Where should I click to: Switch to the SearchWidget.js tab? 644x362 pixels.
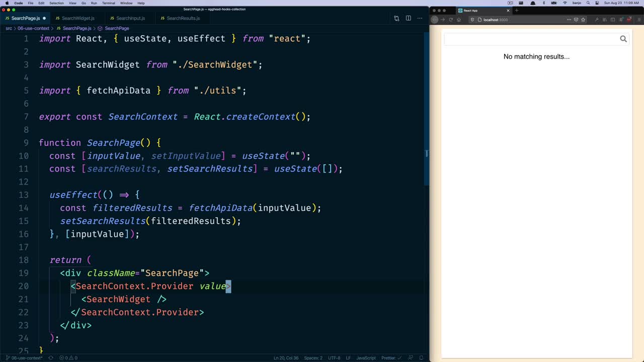[x=78, y=18]
